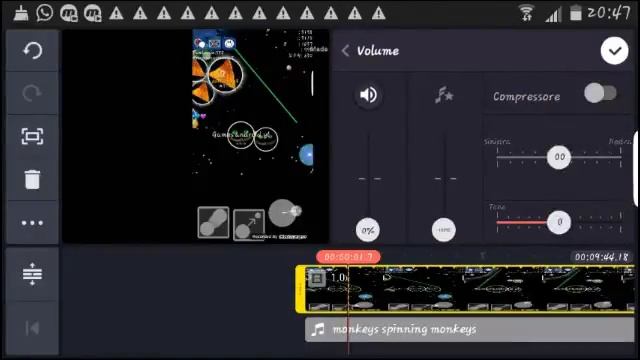Tap the 20:47 clock
The width and height of the screenshot is (640, 360).
tap(609, 13)
